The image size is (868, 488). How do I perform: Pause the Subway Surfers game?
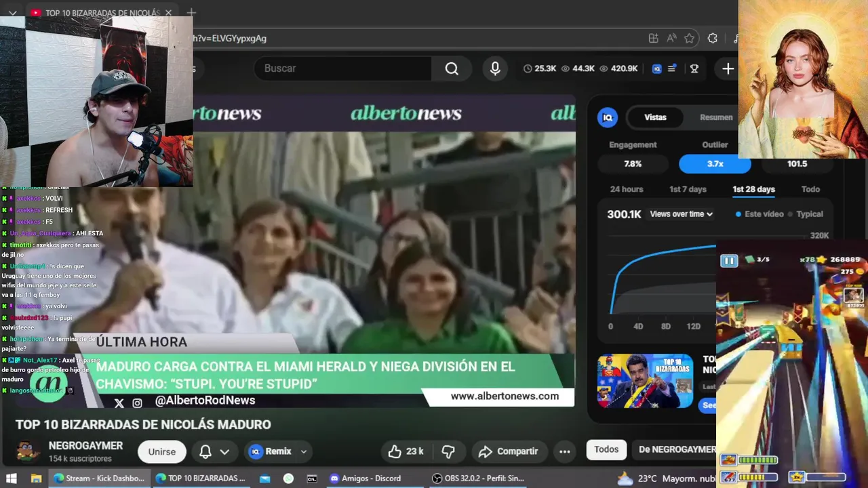point(729,261)
